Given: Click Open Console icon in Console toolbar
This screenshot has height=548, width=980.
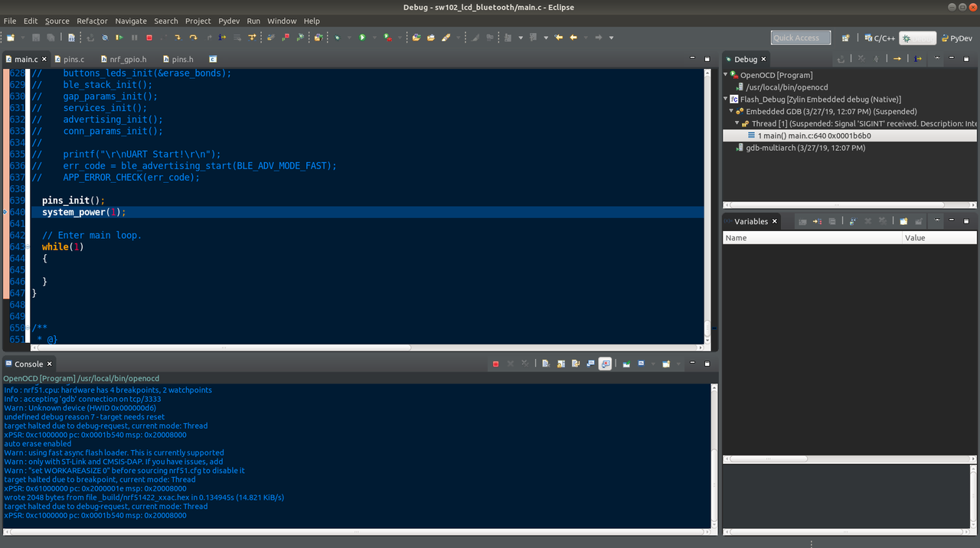Looking at the screenshot, I should click(666, 364).
